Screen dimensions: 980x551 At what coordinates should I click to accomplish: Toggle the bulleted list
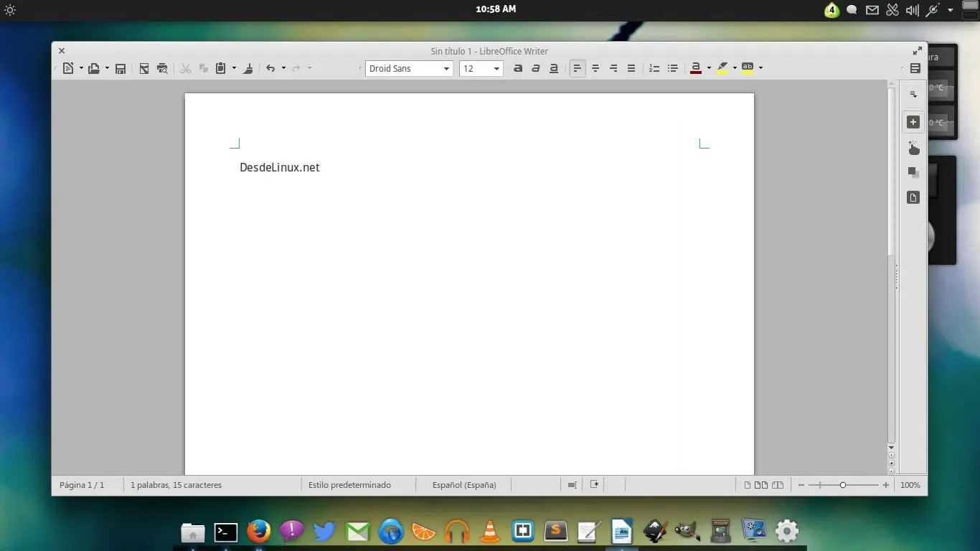pyautogui.click(x=672, y=68)
